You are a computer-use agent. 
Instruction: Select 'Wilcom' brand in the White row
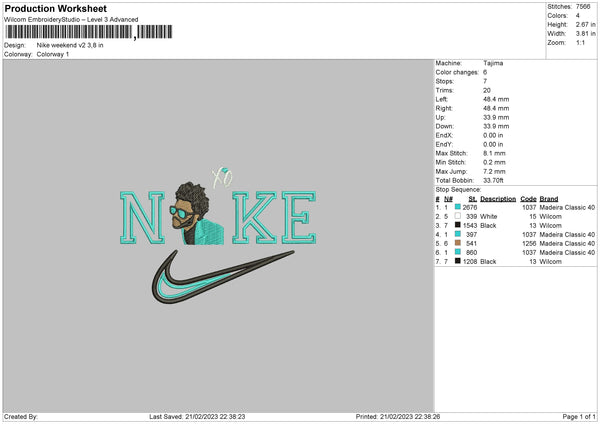[551, 217]
